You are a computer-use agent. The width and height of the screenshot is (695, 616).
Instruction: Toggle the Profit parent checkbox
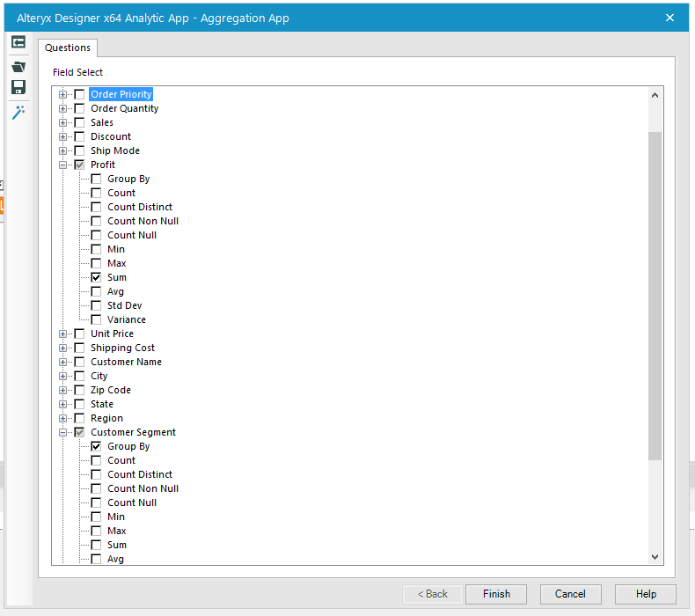[80, 165]
